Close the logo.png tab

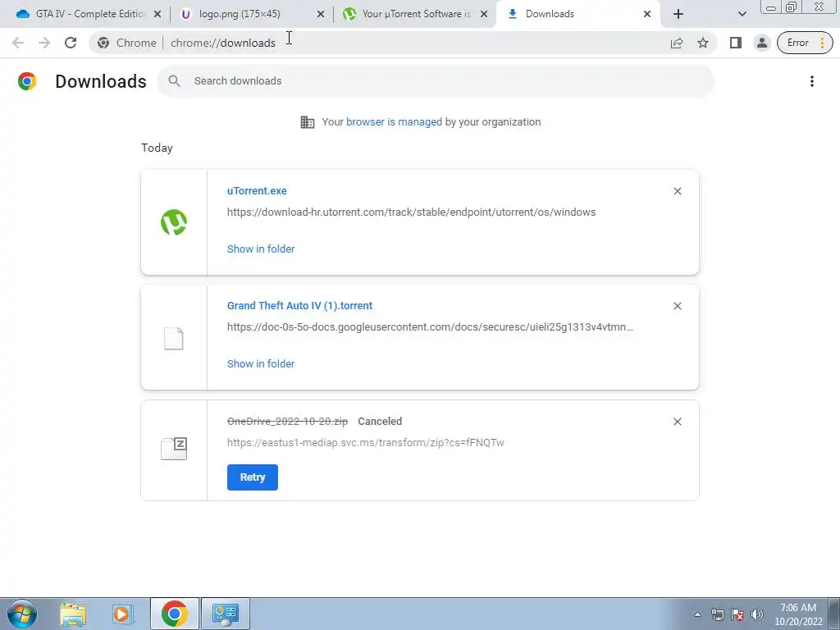tap(321, 15)
